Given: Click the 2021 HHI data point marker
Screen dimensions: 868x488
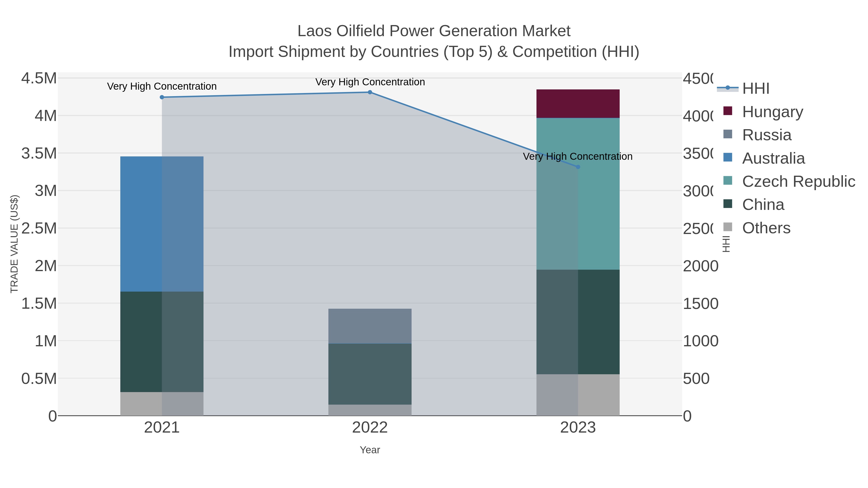Looking at the screenshot, I should pyautogui.click(x=162, y=97).
